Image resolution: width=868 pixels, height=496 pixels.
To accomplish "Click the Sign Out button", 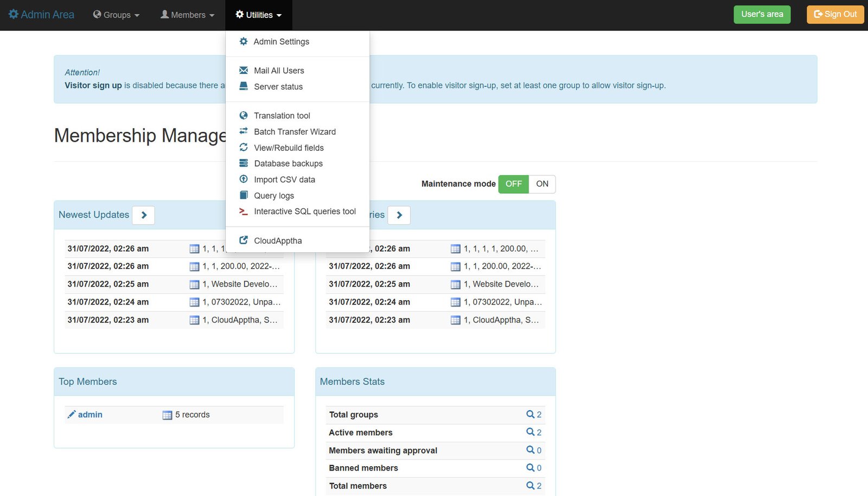I will pyautogui.click(x=835, y=14).
